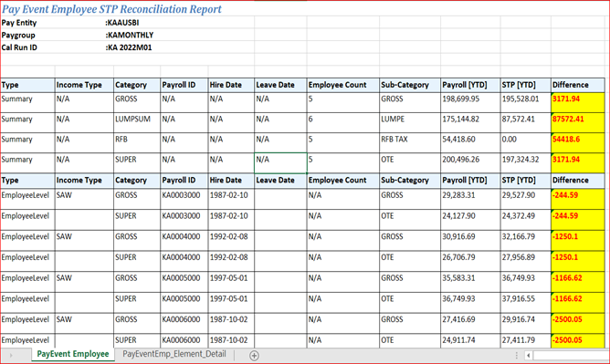Select Hire Date 1992-02-08 in the GROSS row
This screenshot has height=364, width=610.
click(231, 241)
